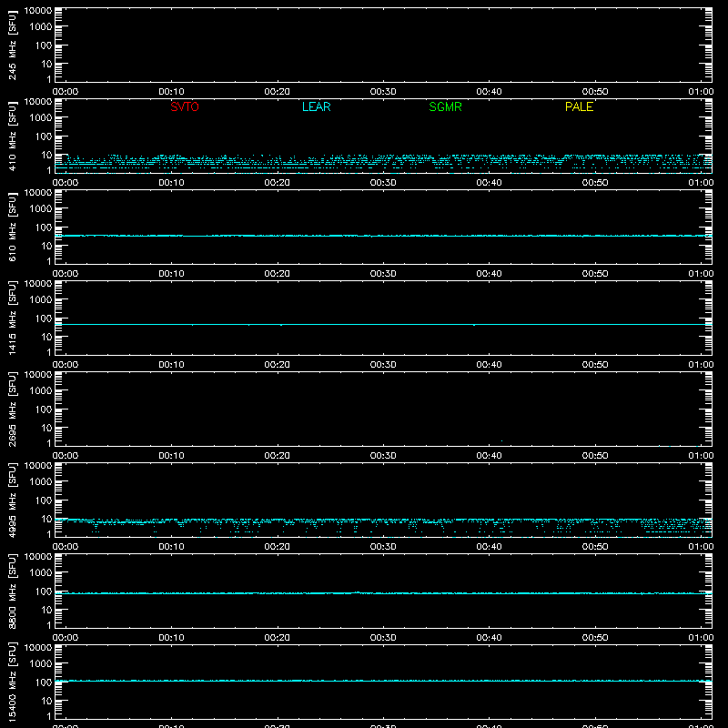This screenshot has height=728, width=728.
Task: Click 00:20 time label below 410 MHz panel
Action: [278, 183]
